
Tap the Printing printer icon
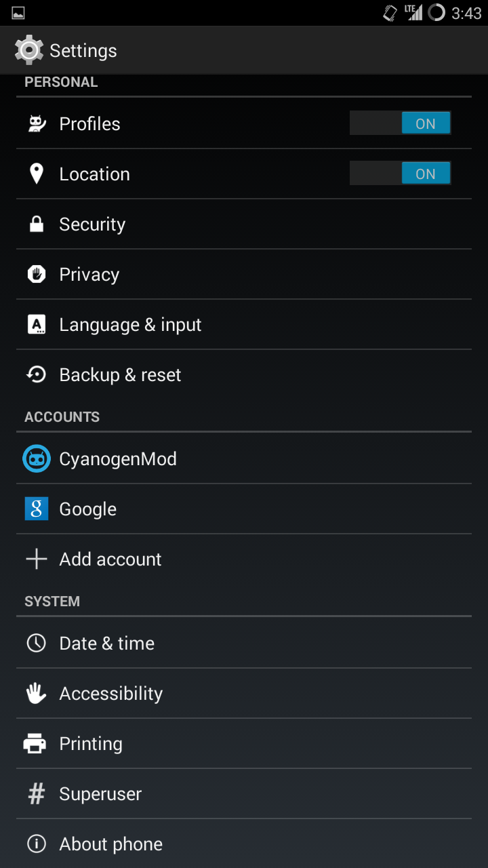click(x=35, y=743)
